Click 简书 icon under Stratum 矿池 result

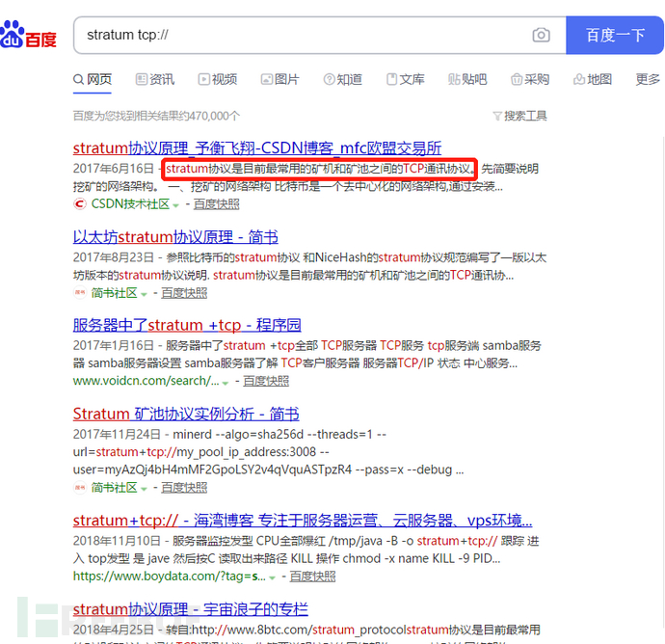(x=80, y=488)
